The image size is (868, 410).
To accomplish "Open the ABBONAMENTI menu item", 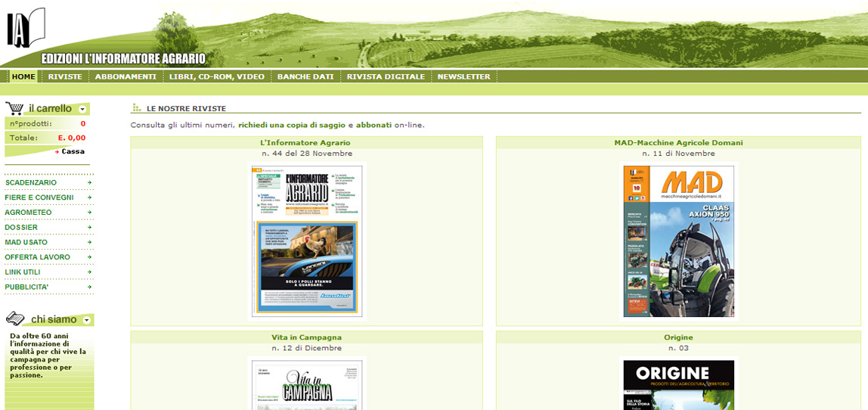I will (126, 77).
